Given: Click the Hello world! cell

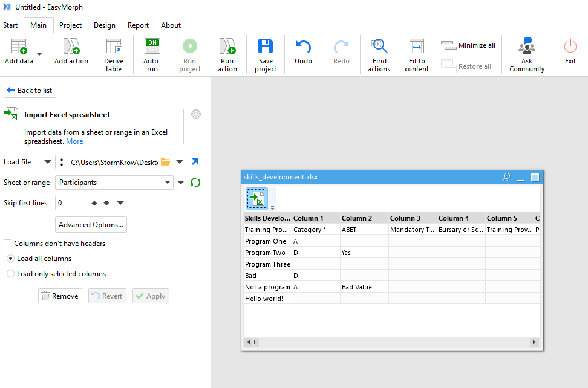Looking at the screenshot, I should click(268, 299).
